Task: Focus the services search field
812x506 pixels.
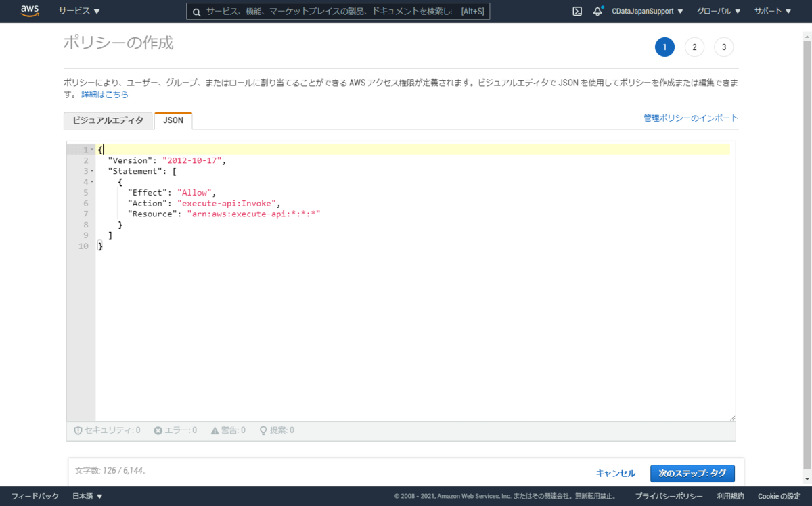Action: pyautogui.click(x=338, y=11)
